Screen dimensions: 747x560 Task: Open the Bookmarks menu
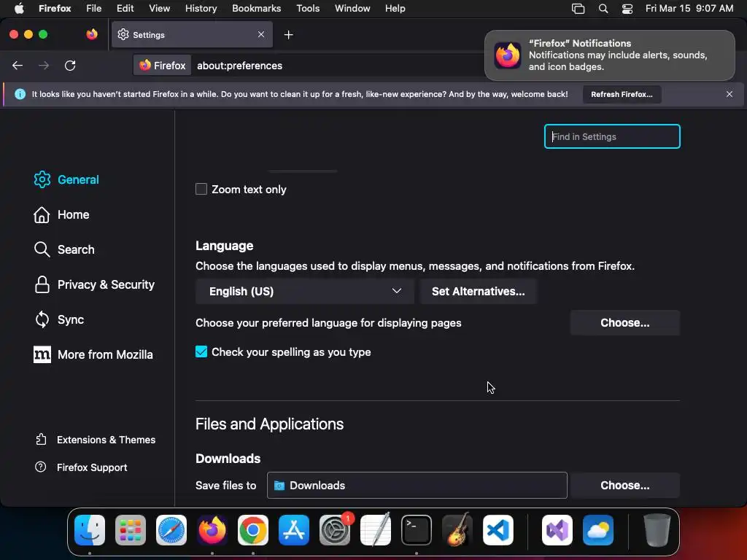pos(256,9)
